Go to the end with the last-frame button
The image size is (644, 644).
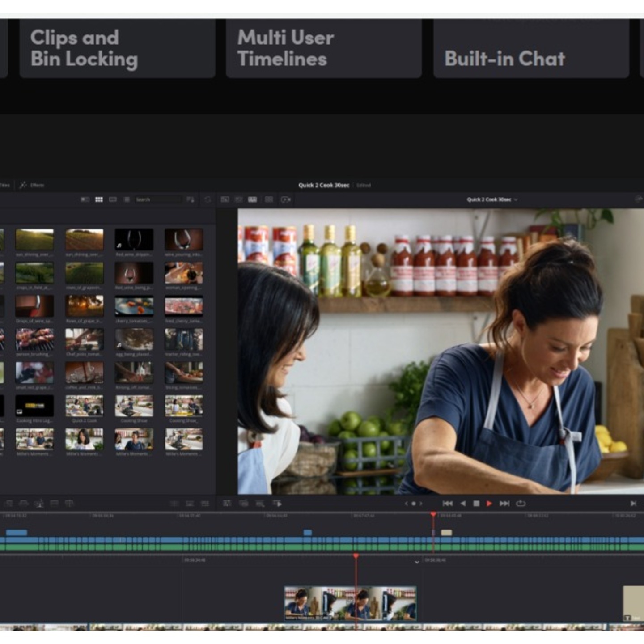(633, 504)
